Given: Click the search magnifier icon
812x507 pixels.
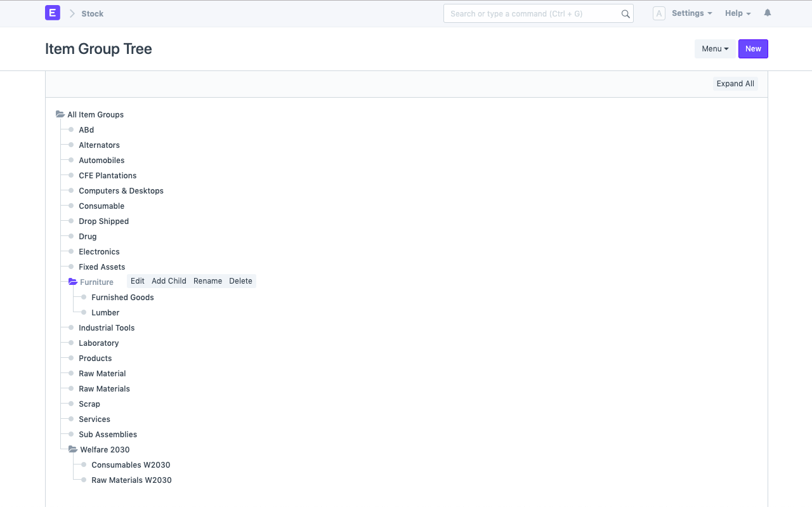Looking at the screenshot, I should [x=625, y=14].
